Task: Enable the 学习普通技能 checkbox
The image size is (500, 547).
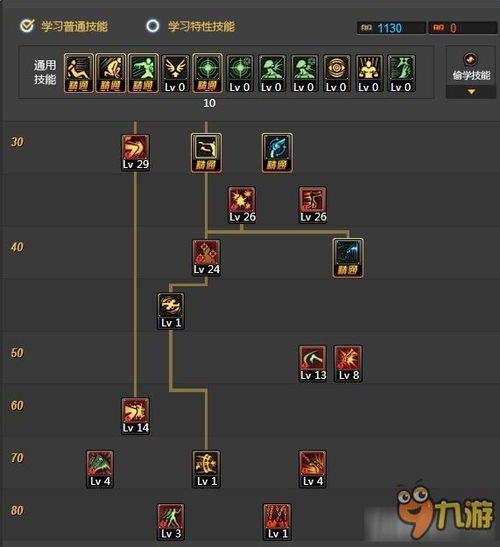Action: tap(27, 25)
